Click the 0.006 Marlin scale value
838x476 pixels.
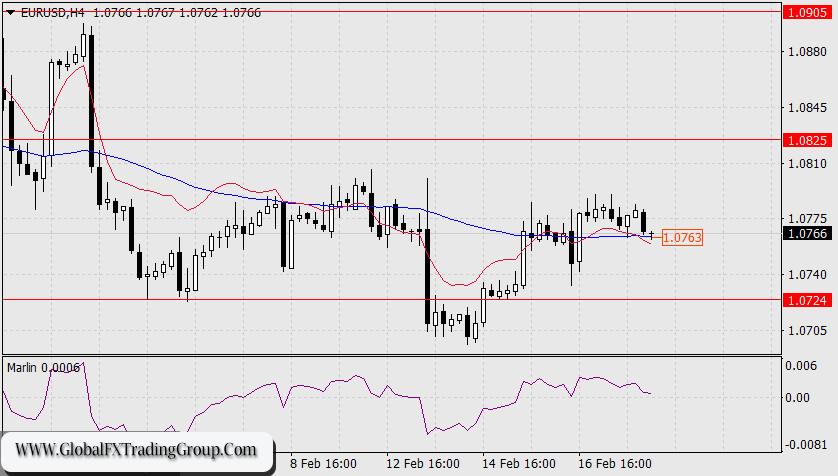(801, 366)
